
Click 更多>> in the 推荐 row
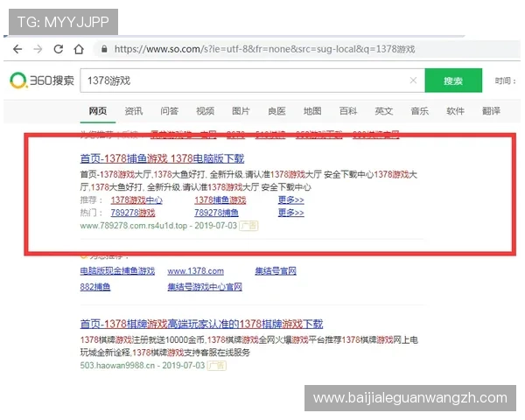291,200
